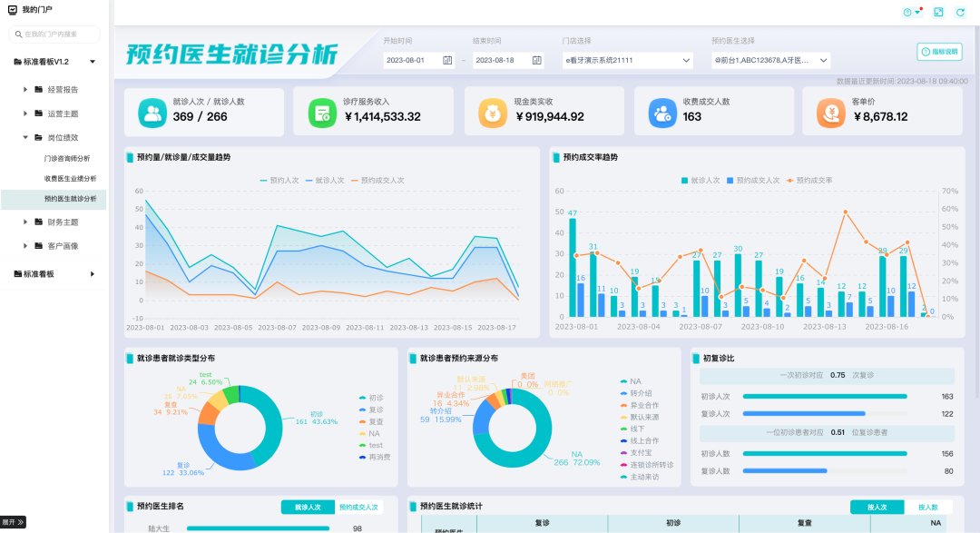
Task: Click the 复诊人次 progress bar showing 122
Action: click(x=804, y=413)
